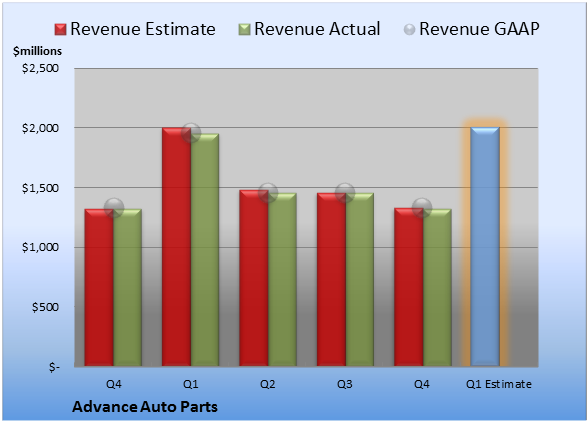
Task: Click the gray Revenue GAAP legend marker
Action: click(x=409, y=30)
